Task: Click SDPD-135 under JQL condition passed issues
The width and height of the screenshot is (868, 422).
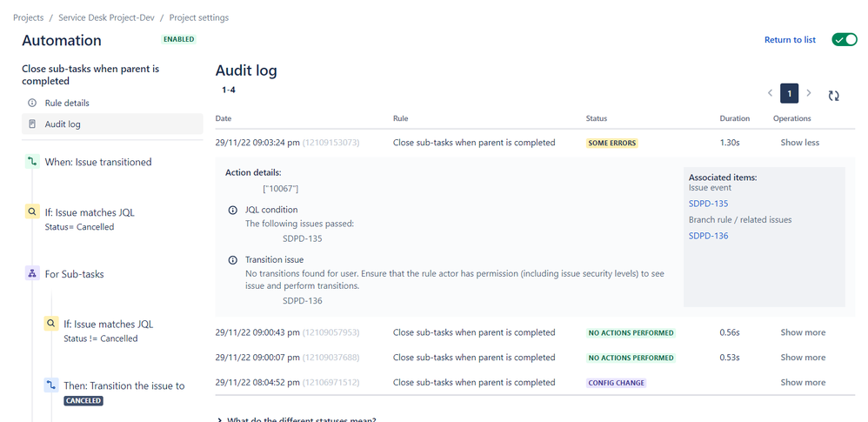Action: [303, 238]
